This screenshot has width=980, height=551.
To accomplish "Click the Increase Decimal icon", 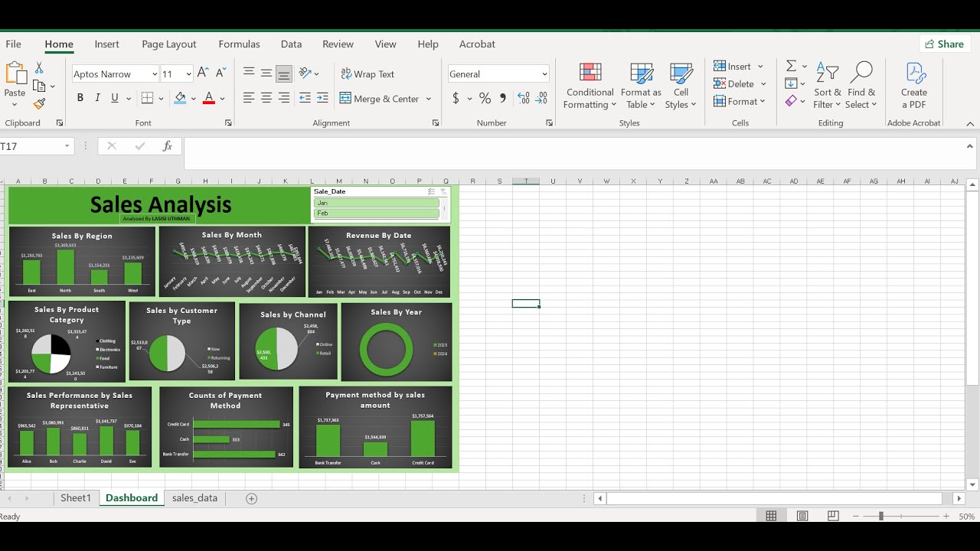I will (524, 98).
